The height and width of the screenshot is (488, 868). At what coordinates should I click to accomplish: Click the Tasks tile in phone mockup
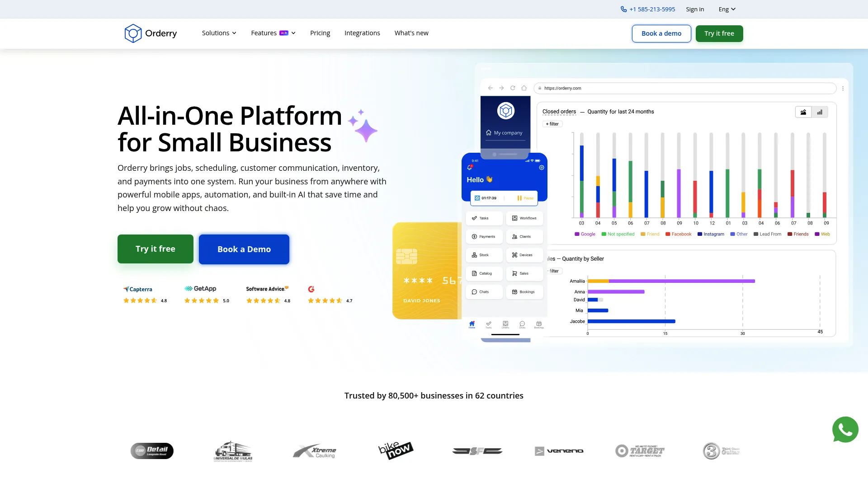click(484, 218)
